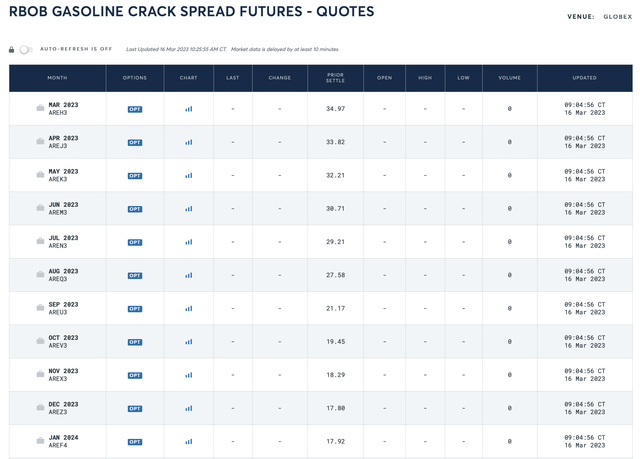View the AUG 2023 chart icon
640x459 pixels.
pos(188,275)
